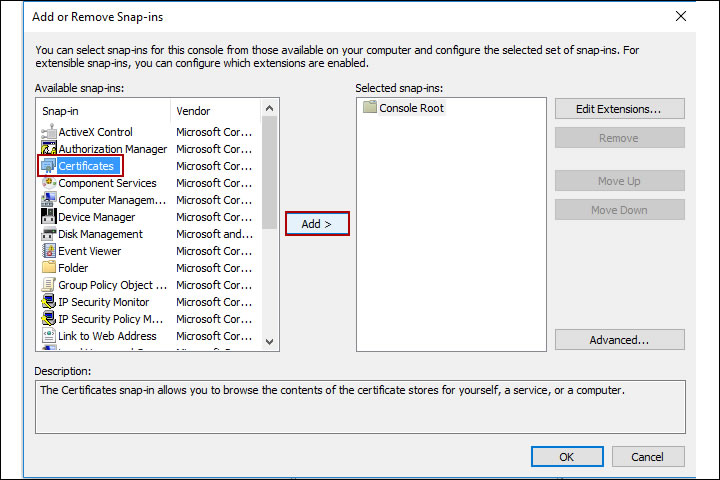Select the Disk Management icon
This screenshot has width=720, height=480.
[x=48, y=234]
